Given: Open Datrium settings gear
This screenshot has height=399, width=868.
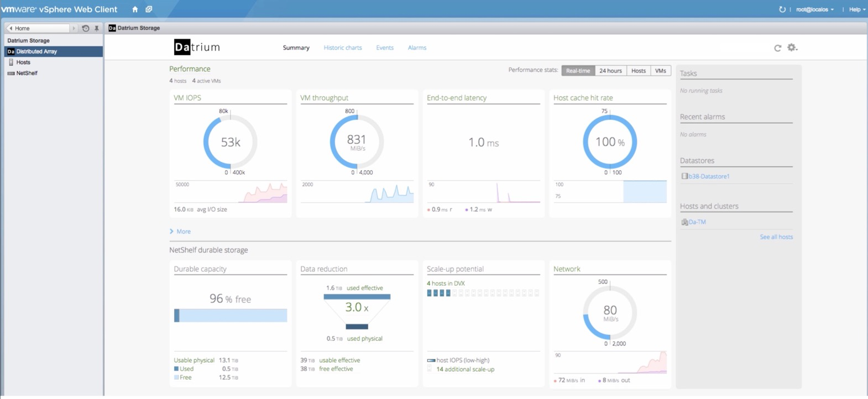Looking at the screenshot, I should [792, 48].
